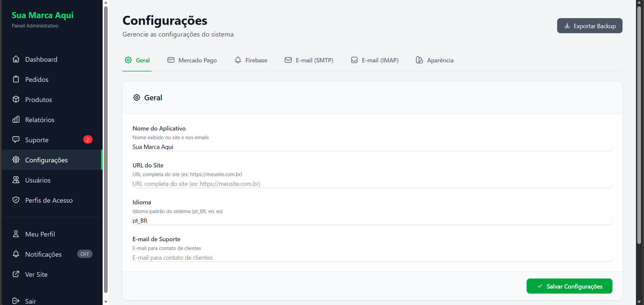Click the Perfis de Acesso shield icon

point(16,200)
